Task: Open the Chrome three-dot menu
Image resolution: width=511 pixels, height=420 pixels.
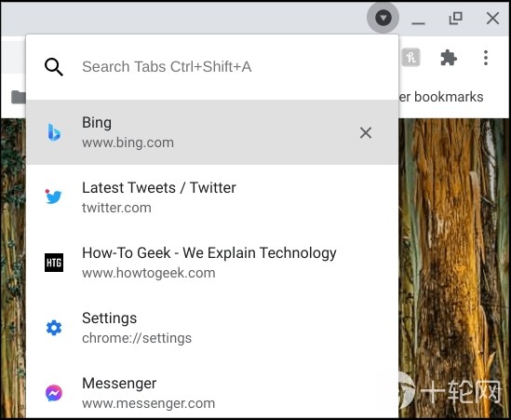Action: coord(486,58)
